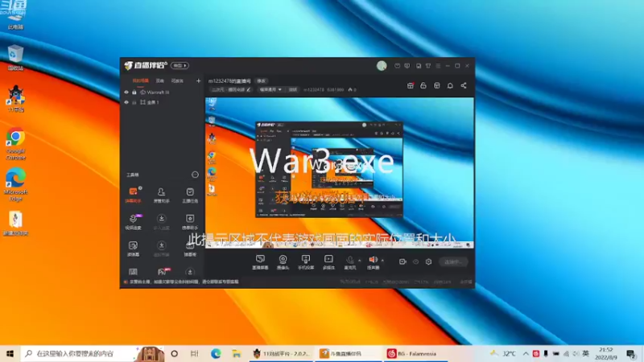
Task: Click the pill button next to the app logo
Action: (x=180, y=65)
